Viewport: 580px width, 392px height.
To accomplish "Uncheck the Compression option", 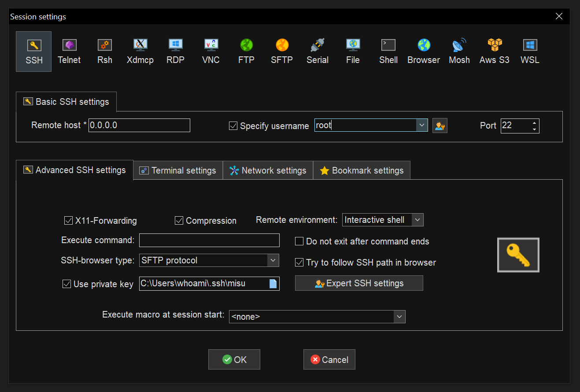I will tap(179, 221).
